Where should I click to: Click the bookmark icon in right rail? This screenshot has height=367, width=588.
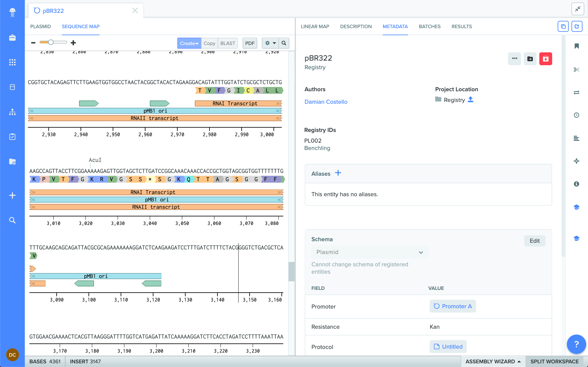click(x=576, y=46)
